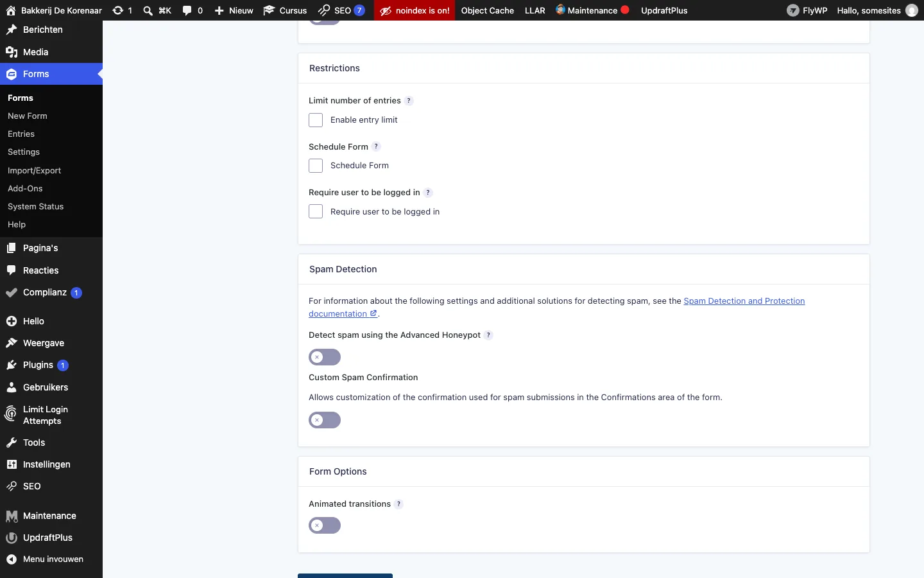Click the Limit Login Attempts fingerprint icon
The height and width of the screenshot is (578, 924).
12,415
